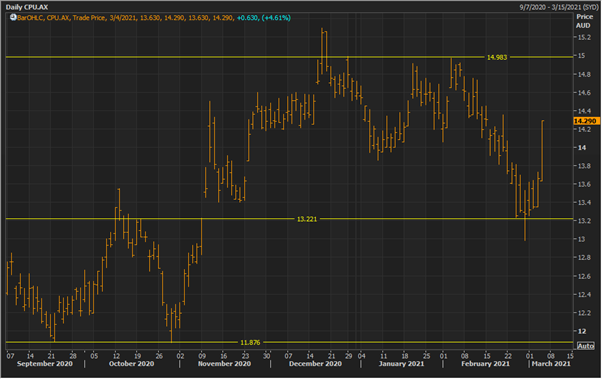
Task: Select the Daily CPU.AX chart title
Action: pos(27,7)
